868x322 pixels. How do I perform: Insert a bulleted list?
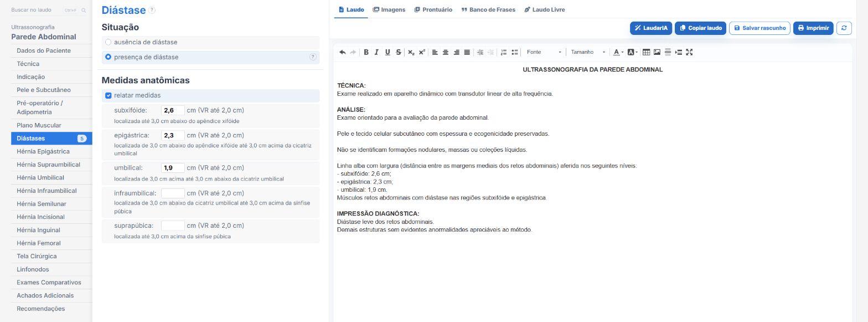click(515, 52)
